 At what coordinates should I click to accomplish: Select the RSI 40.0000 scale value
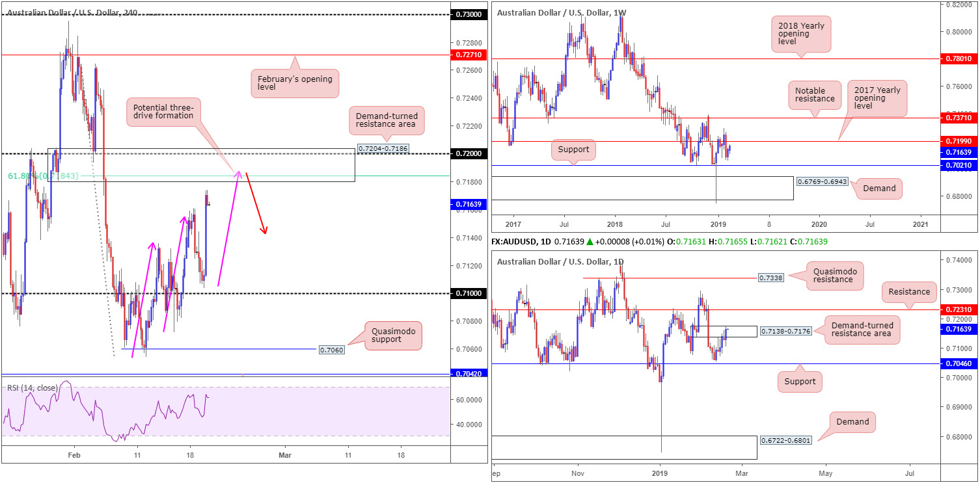[469, 425]
